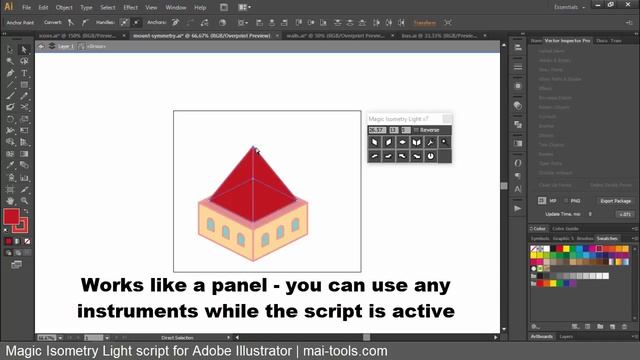
Task: Set paint to Color mode in toolbox
Action: pos(9,241)
